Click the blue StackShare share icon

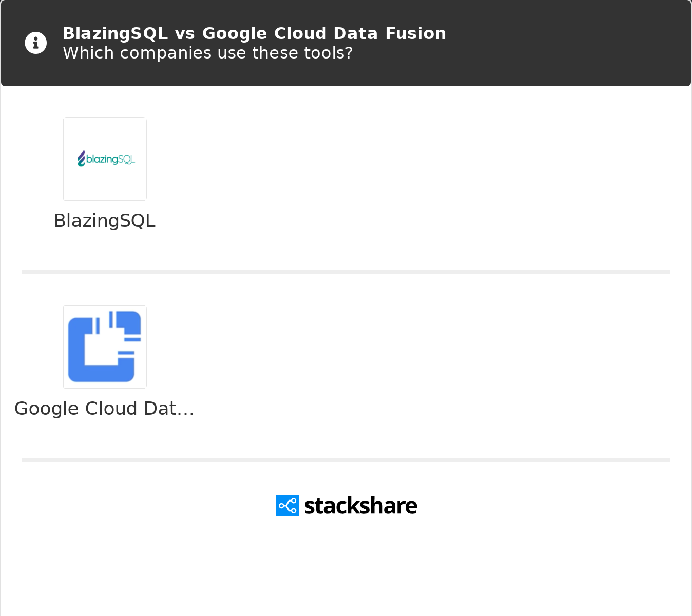click(287, 506)
